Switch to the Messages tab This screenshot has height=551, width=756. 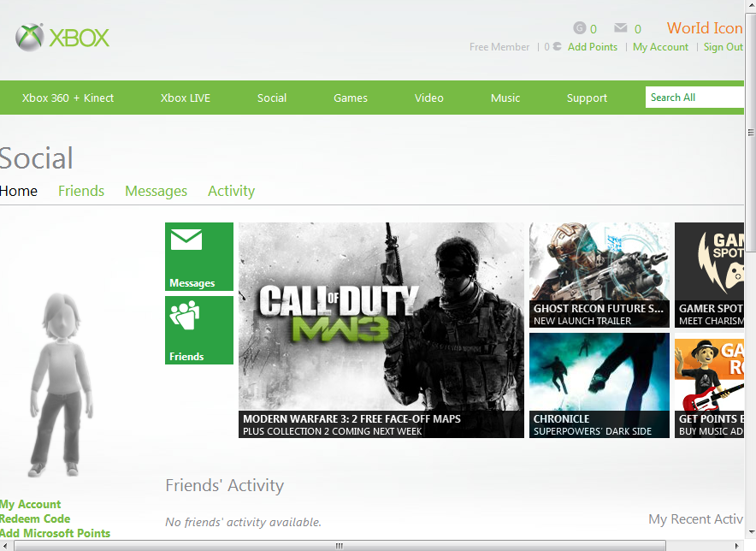pyautogui.click(x=156, y=191)
